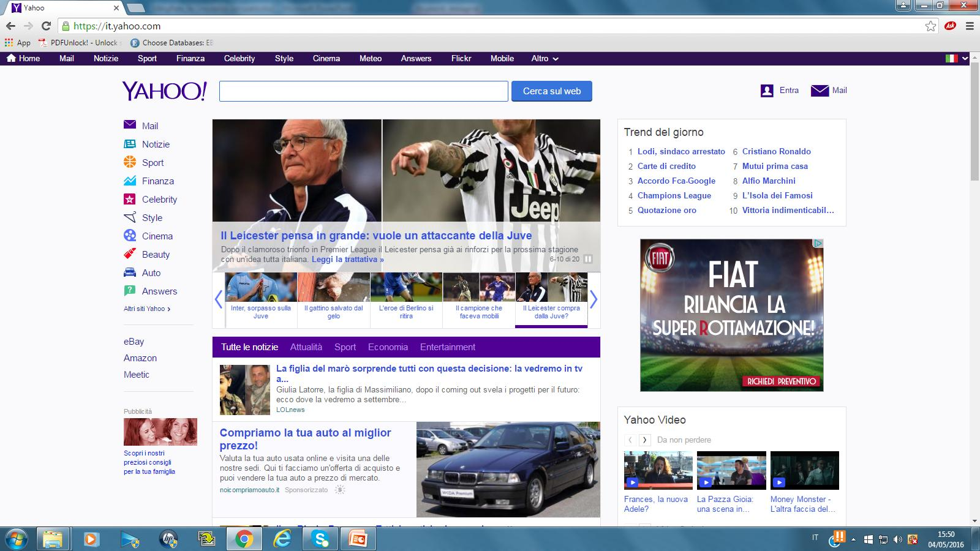This screenshot has height=551, width=980.
Task: Switch to the Attualità news tab
Action: point(306,347)
